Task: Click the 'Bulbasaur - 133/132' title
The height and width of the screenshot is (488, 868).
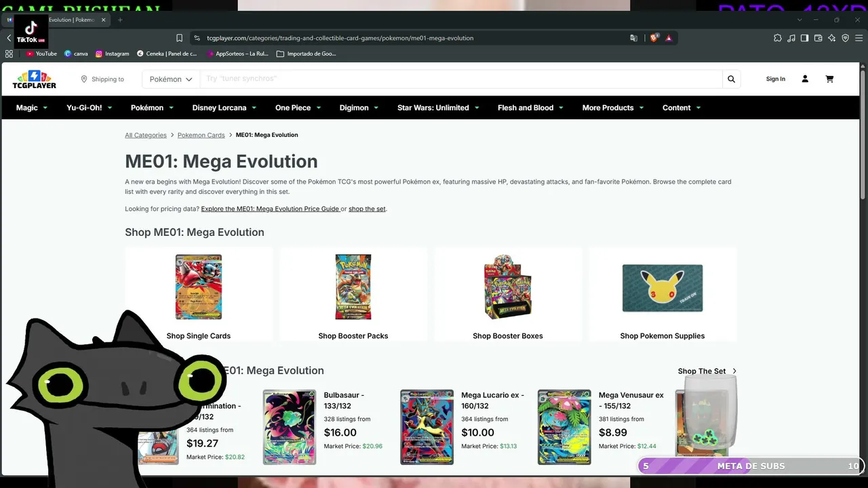Action: (344, 401)
